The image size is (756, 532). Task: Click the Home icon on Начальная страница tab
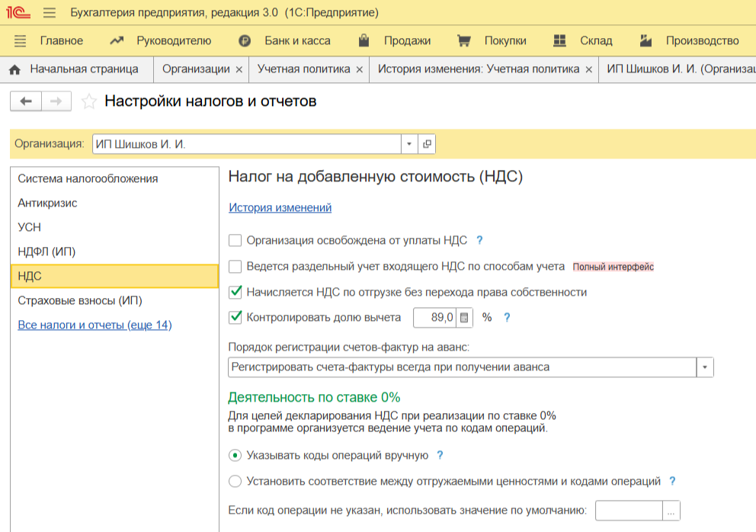point(14,69)
